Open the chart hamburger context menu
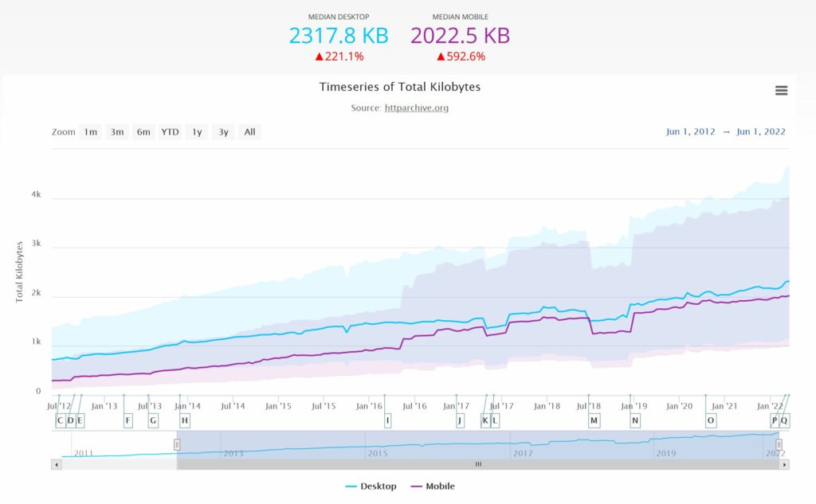This screenshot has height=504, width=816. [x=781, y=91]
